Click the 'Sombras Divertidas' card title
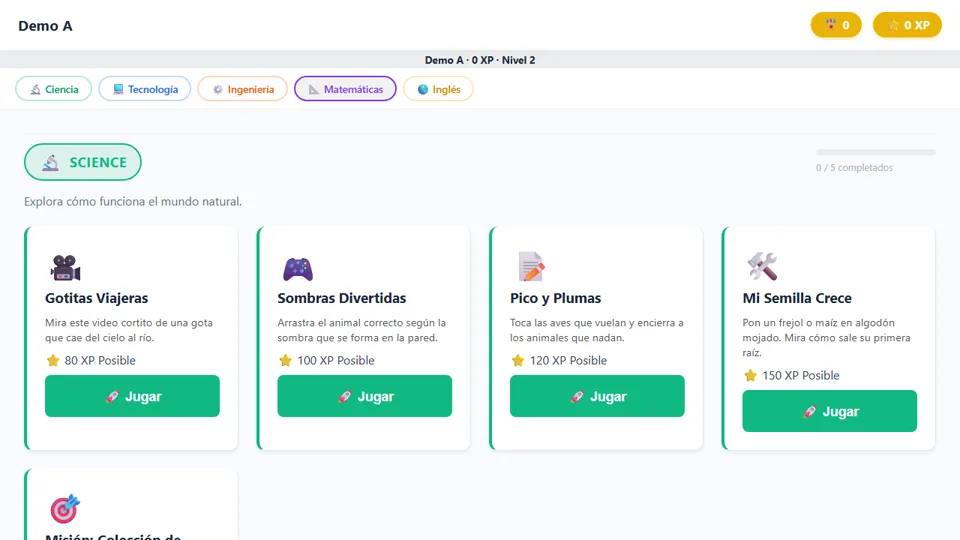The height and width of the screenshot is (540, 960). [x=342, y=298]
